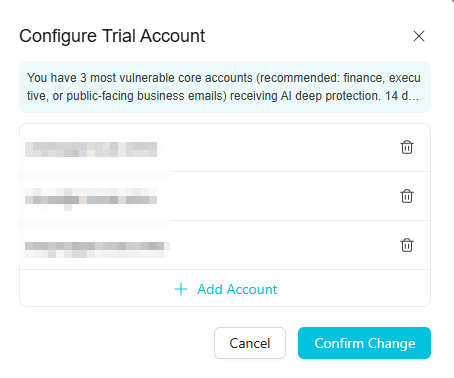Add a new account via Add Account

point(226,289)
